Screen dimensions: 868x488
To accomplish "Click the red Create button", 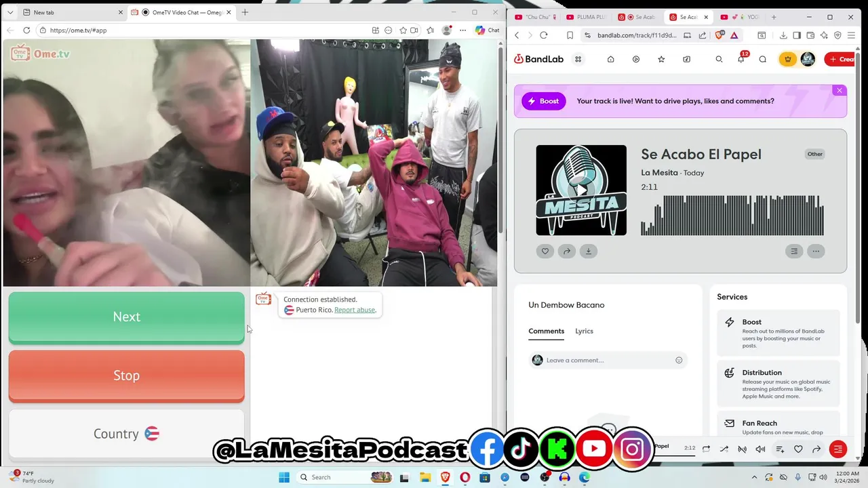I will click(841, 59).
